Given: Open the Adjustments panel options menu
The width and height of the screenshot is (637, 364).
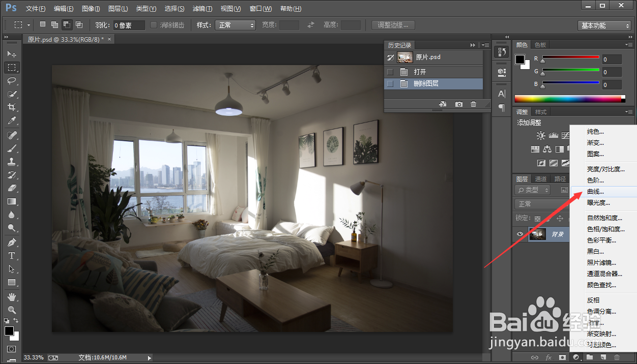Looking at the screenshot, I should [x=629, y=111].
